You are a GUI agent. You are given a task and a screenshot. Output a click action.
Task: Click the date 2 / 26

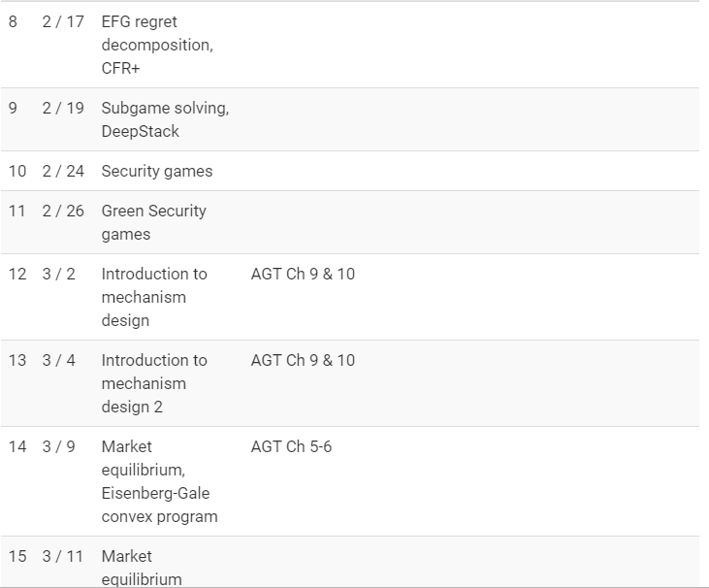63,211
